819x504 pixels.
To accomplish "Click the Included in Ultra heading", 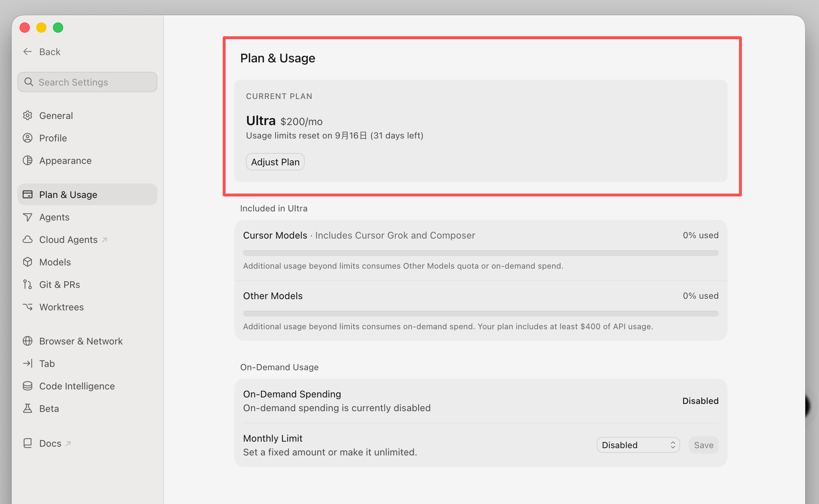I will click(274, 208).
